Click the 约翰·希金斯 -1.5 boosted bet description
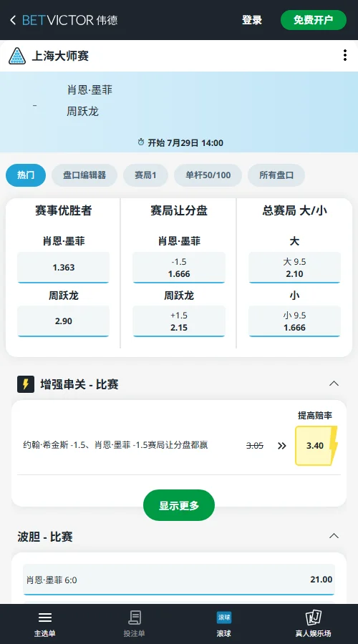Image resolution: width=358 pixels, height=644 pixels. point(115,445)
